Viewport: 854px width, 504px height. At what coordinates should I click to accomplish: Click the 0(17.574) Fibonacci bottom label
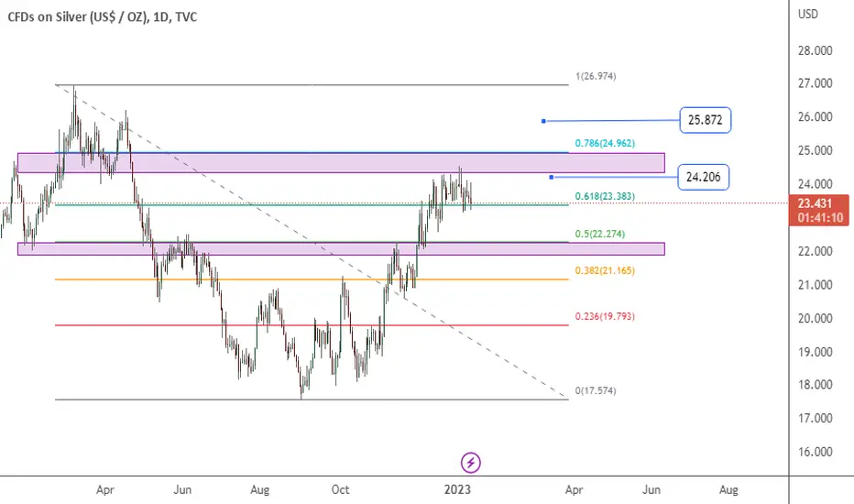596,390
